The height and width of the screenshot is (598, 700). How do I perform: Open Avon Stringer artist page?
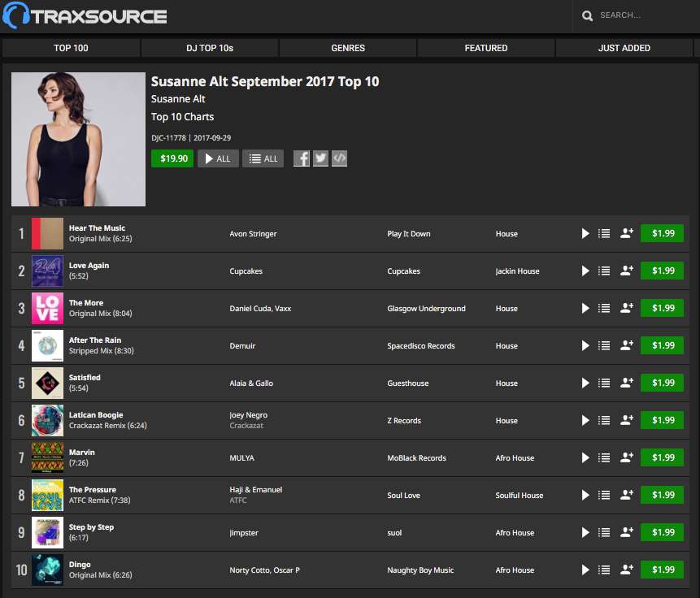coord(253,234)
